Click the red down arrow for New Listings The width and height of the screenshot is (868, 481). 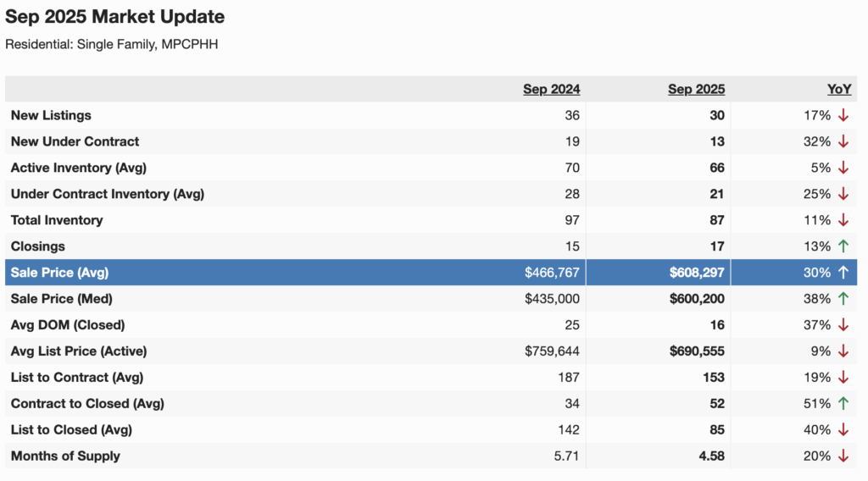point(843,115)
